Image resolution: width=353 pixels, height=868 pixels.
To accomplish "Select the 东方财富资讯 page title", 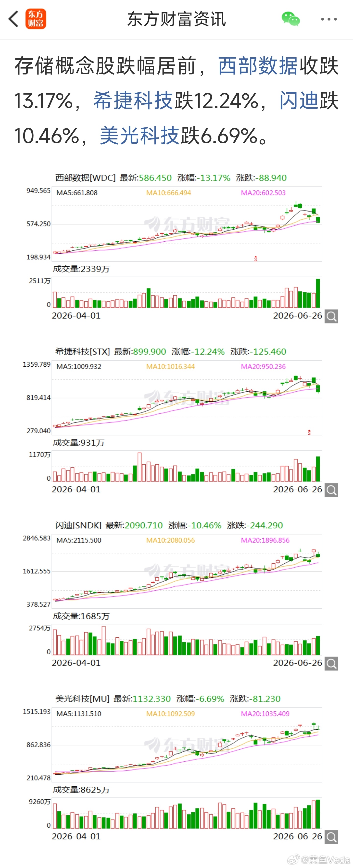I will coord(176,19).
